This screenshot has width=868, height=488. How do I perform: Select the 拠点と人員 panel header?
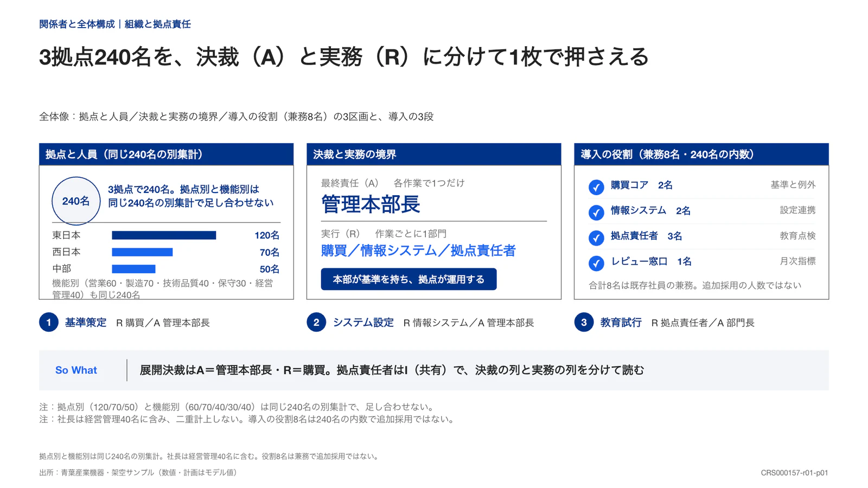click(x=166, y=155)
